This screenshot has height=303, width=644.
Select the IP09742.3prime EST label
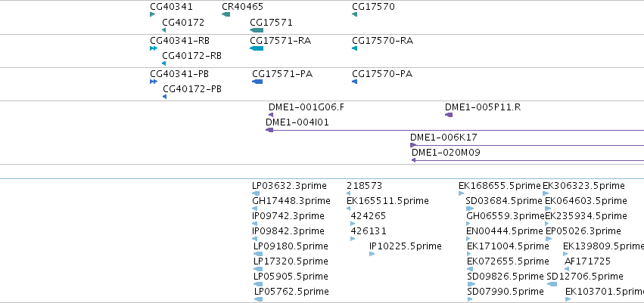(x=288, y=216)
